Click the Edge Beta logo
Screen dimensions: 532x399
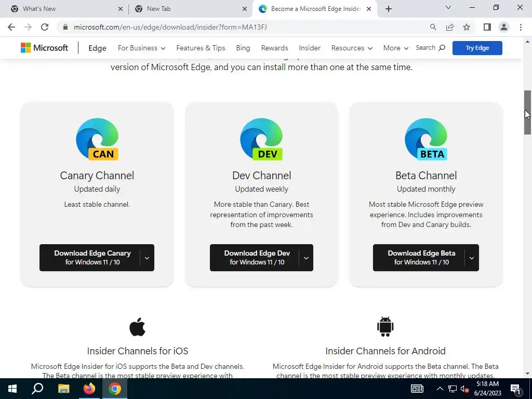pos(426,139)
